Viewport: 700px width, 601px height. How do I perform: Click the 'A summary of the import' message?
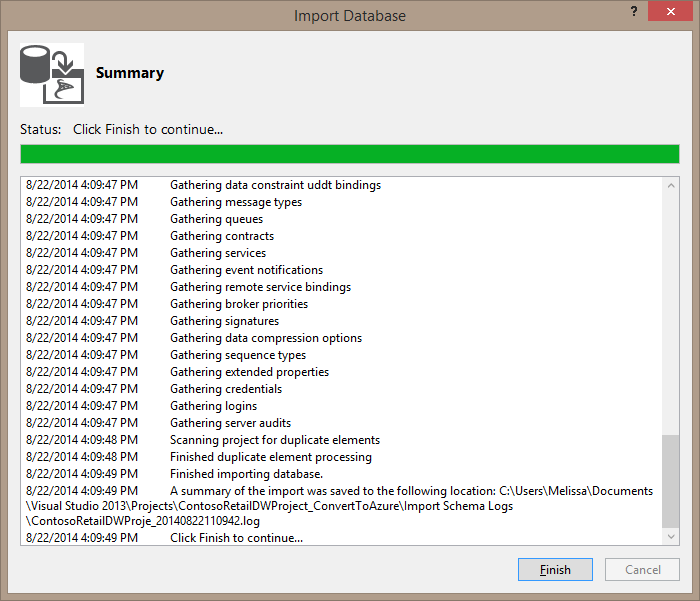[x=339, y=505]
